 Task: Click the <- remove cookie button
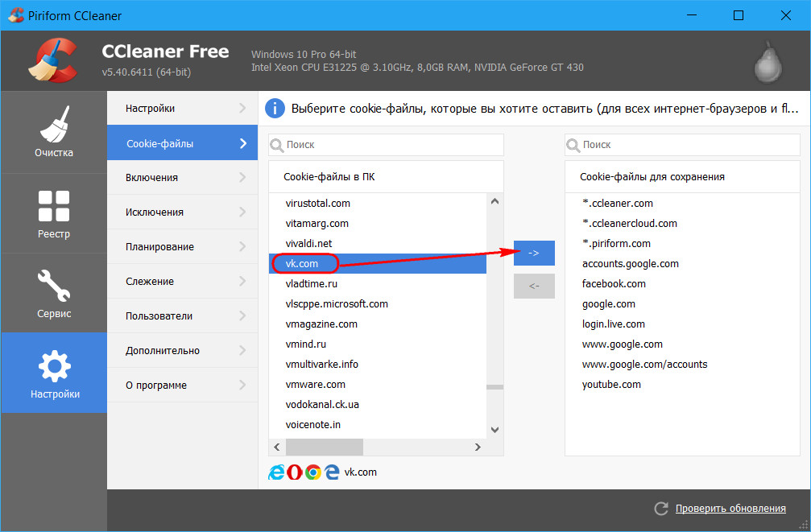tap(534, 286)
